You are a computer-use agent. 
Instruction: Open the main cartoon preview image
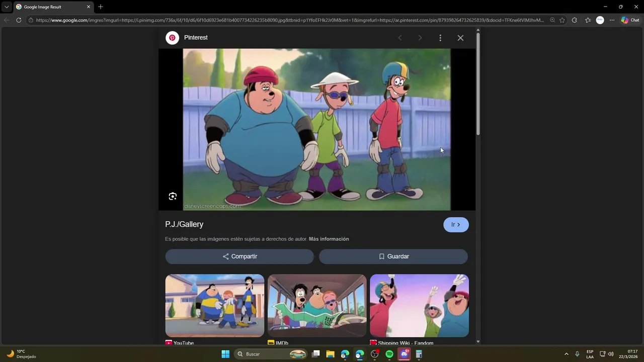317,129
